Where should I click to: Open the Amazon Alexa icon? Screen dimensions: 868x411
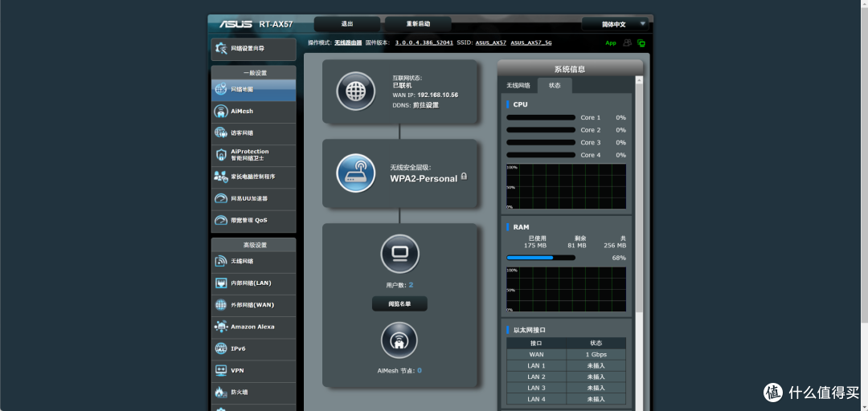[x=221, y=327]
